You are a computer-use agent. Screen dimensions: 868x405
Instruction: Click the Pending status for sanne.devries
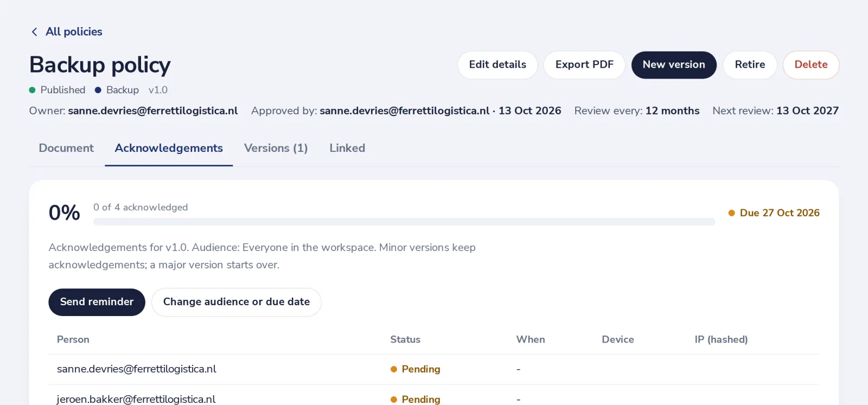pos(416,369)
